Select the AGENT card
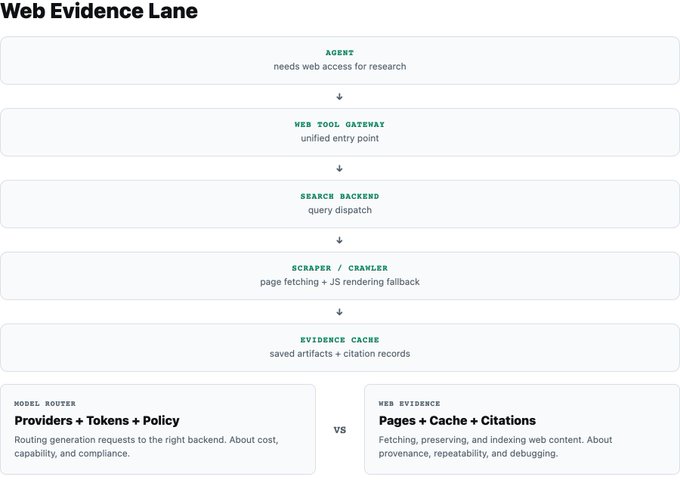This screenshot has height=486, width=680. coord(340,60)
